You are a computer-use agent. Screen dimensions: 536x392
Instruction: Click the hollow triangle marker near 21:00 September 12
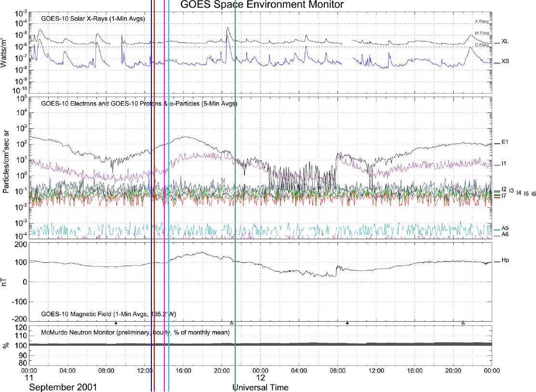point(463,323)
